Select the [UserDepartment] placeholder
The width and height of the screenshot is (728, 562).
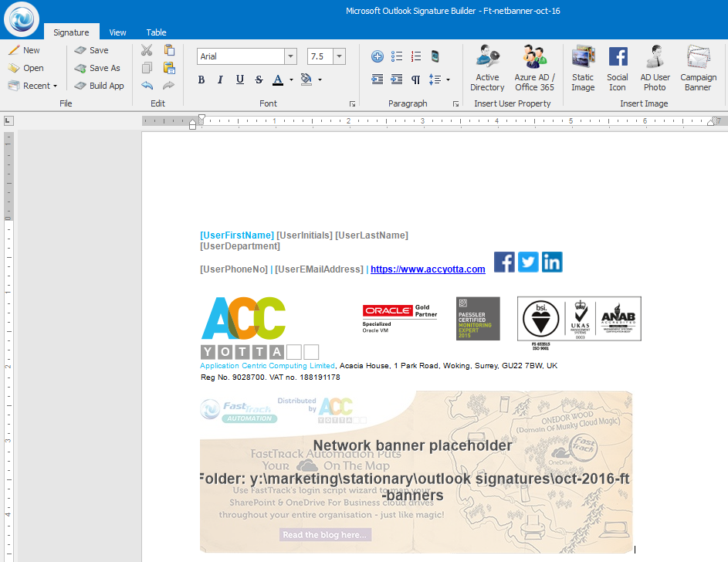coord(240,246)
